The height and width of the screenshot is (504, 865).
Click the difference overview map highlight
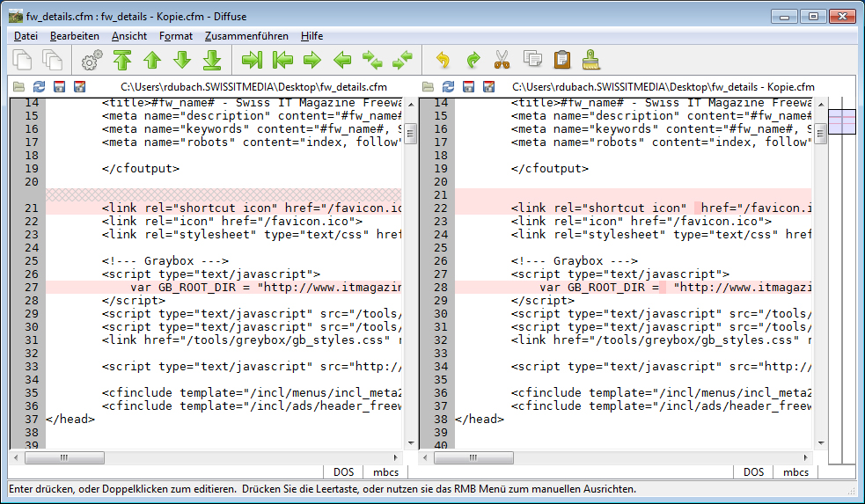(842, 122)
